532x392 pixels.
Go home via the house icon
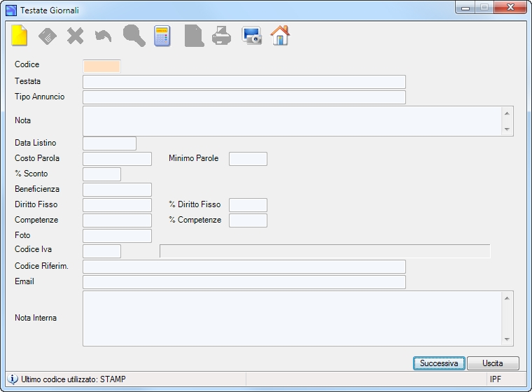pos(280,36)
